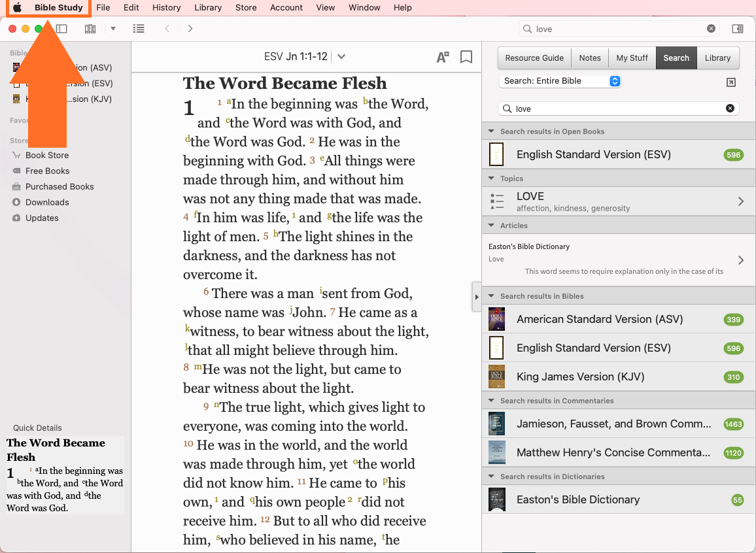Open Easton's Bible Dictionary Love article
The width and height of the screenshot is (756, 553).
619,260
